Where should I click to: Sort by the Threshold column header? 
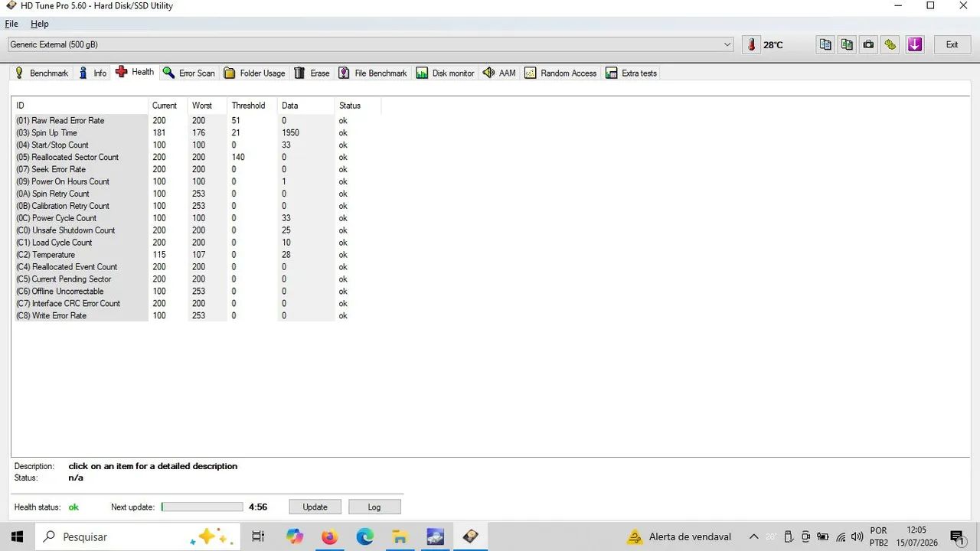(x=252, y=106)
